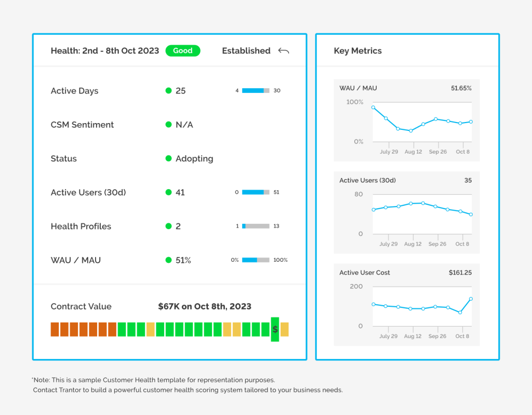Click the Contract Value label
Screen dimensions: 532x415
tap(81, 306)
